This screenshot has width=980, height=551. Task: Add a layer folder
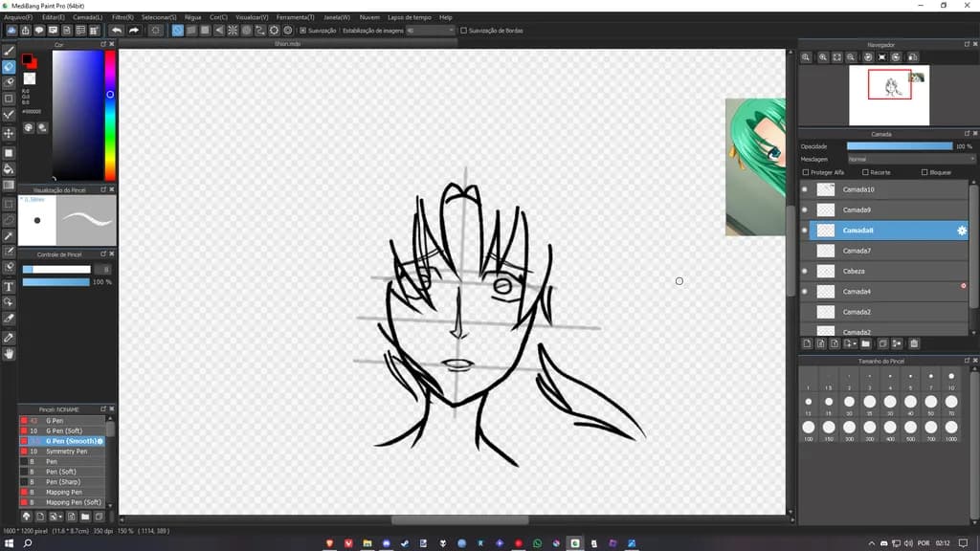865,343
